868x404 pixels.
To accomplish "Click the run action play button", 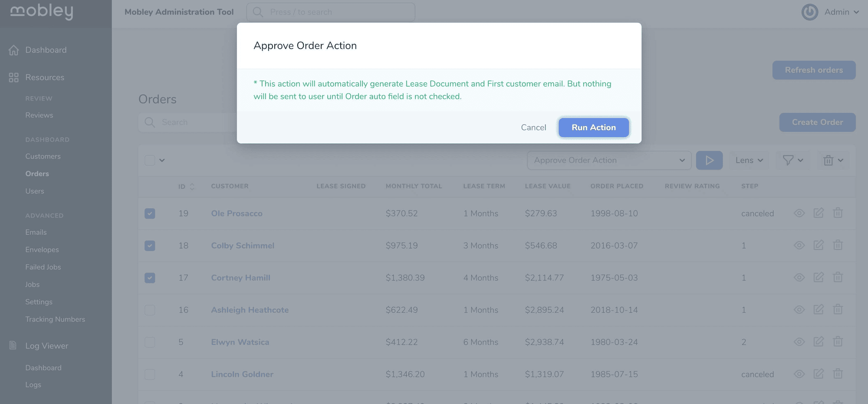I will (x=709, y=160).
